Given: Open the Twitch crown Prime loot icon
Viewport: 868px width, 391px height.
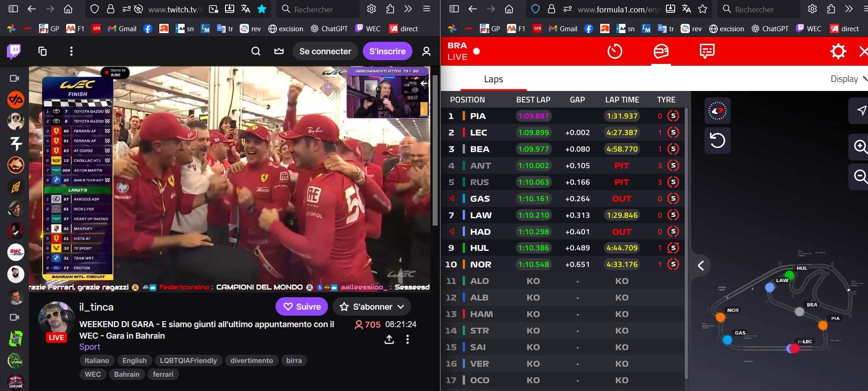Looking at the screenshot, I should [279, 51].
